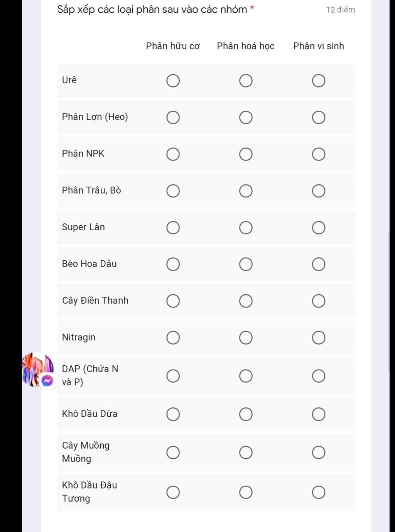395x532 pixels.
Task: Select Phân hữu cơ for Nitragin
Action: click(173, 338)
